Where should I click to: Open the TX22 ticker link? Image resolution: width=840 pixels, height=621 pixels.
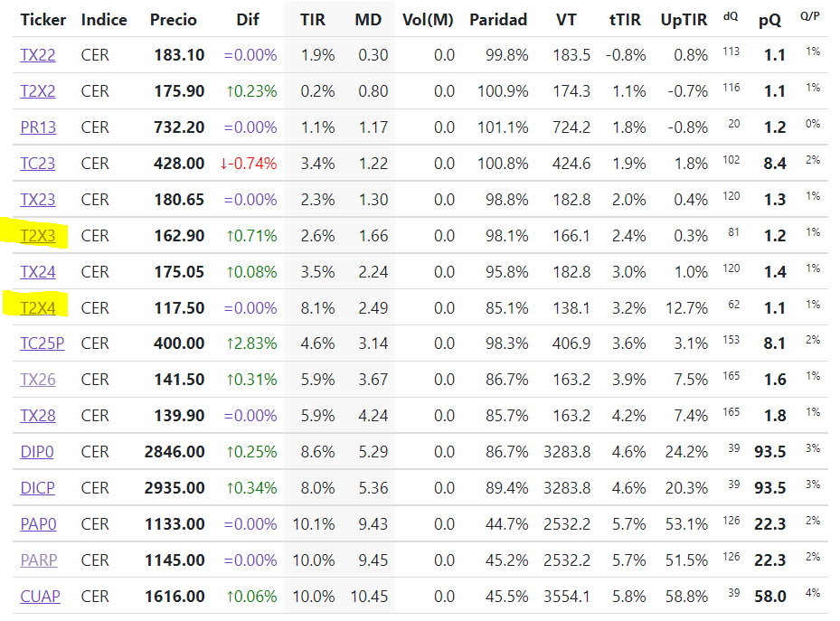[37, 55]
